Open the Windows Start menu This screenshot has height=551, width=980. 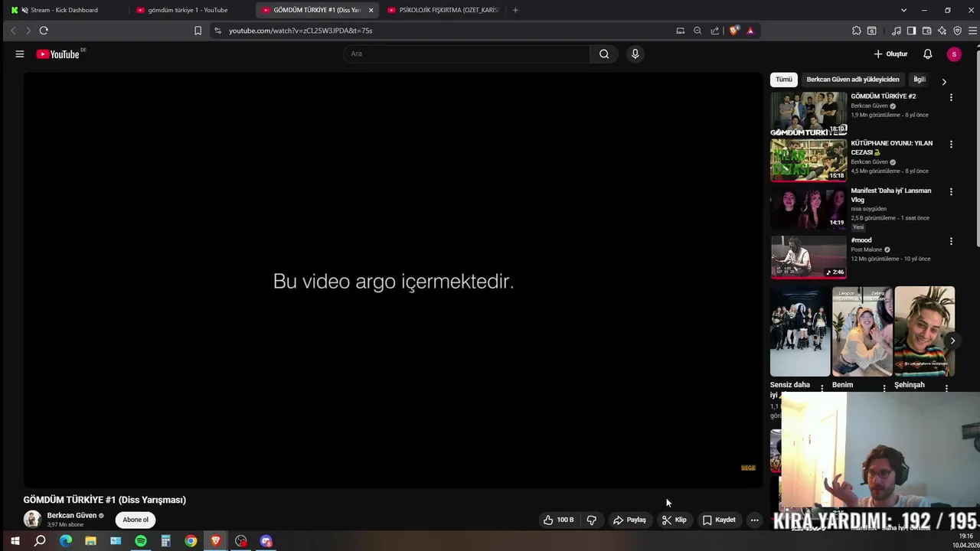tap(15, 541)
